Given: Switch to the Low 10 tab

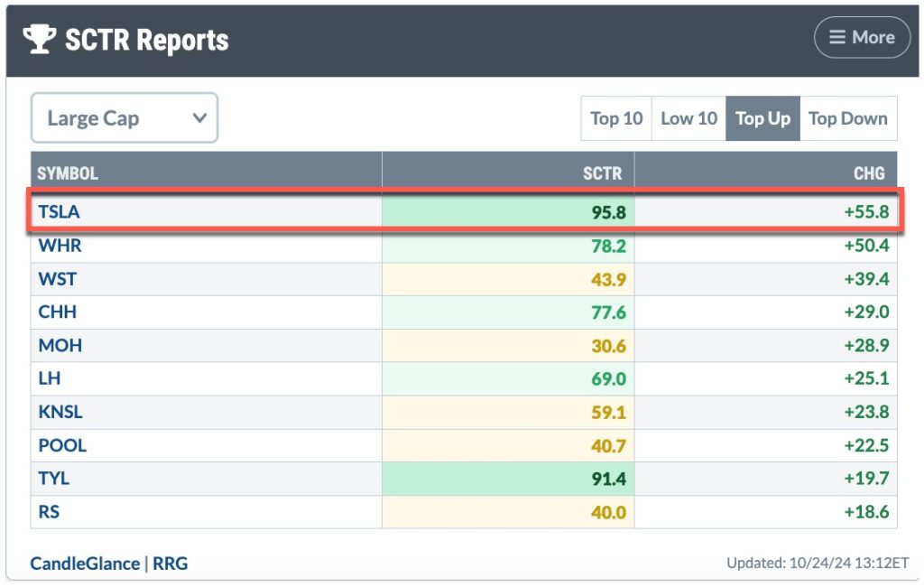Looking at the screenshot, I should point(688,118).
